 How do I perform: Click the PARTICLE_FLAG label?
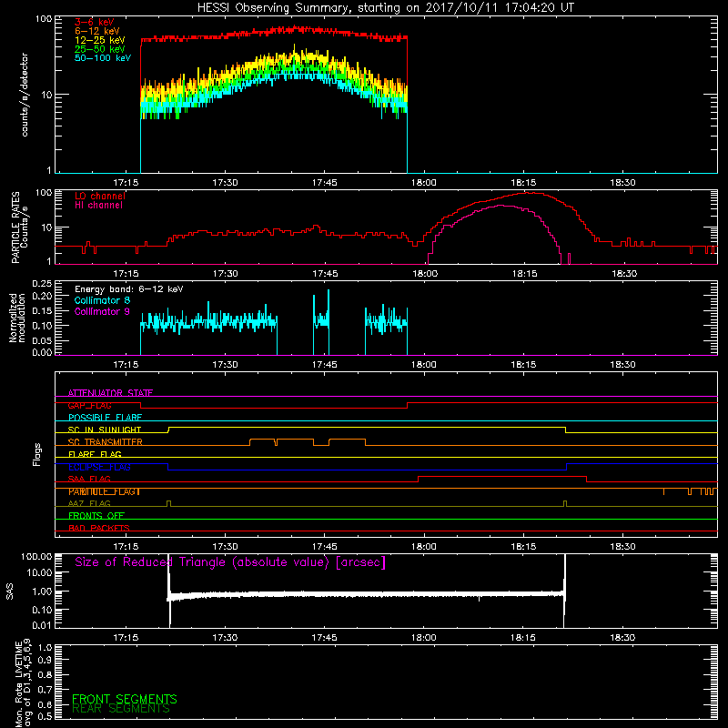[x=104, y=491]
